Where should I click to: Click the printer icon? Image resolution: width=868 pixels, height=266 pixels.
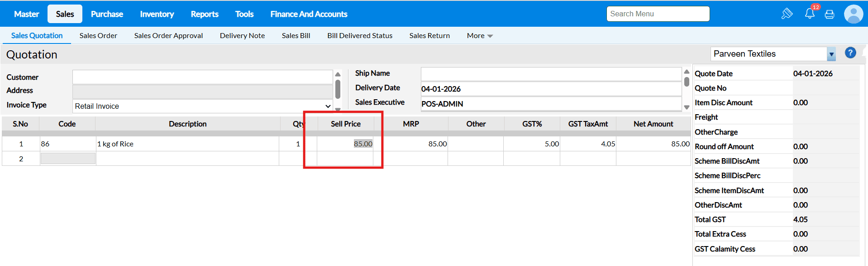coord(830,15)
